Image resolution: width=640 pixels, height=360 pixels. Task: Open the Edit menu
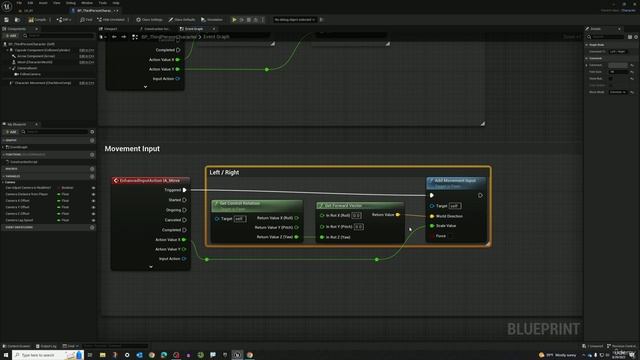click(30, 3)
